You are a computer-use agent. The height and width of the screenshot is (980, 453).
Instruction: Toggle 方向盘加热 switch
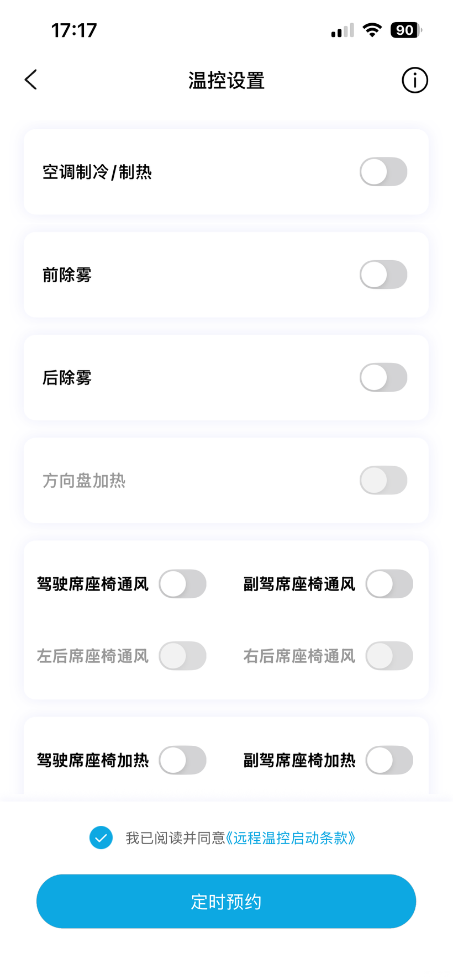pyautogui.click(x=383, y=481)
